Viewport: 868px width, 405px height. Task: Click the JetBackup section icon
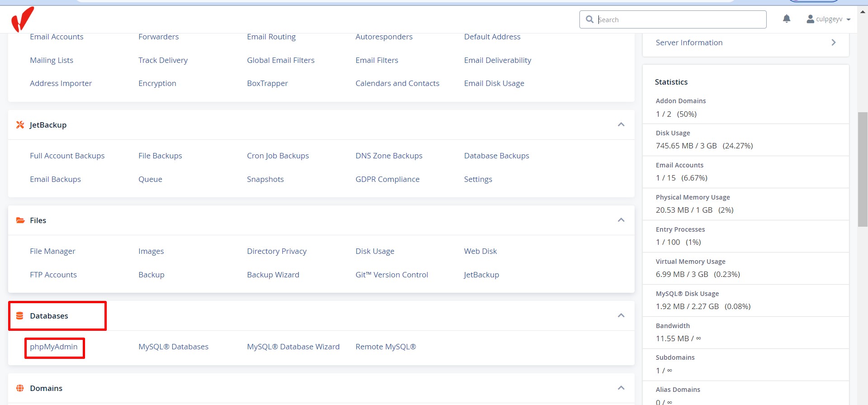20,125
